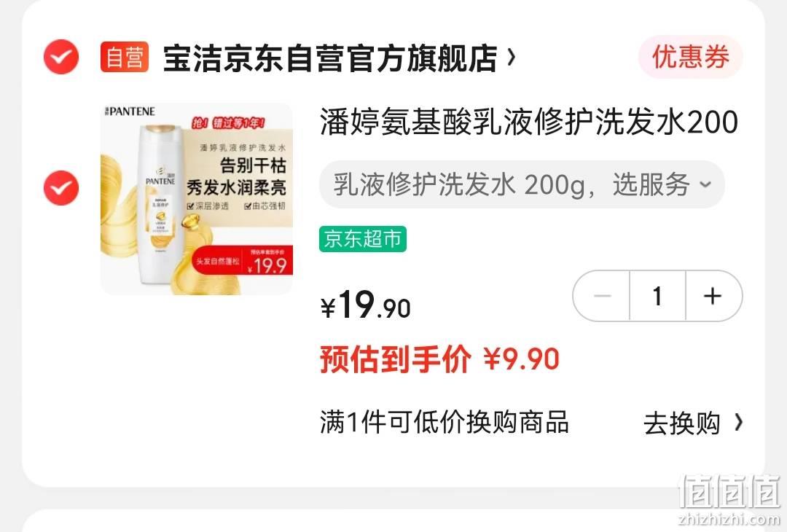The width and height of the screenshot is (787, 532).
Task: Open the Pantene shampoo product thumbnail
Action: click(197, 199)
